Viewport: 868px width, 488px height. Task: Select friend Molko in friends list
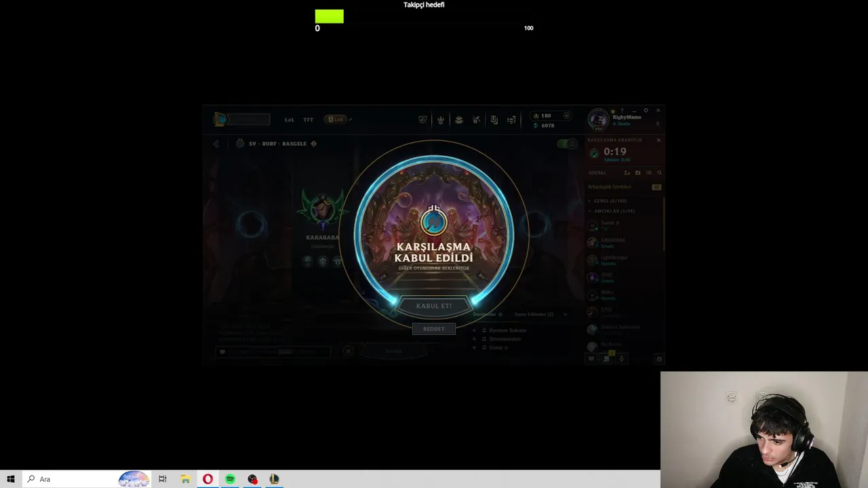[624, 295]
